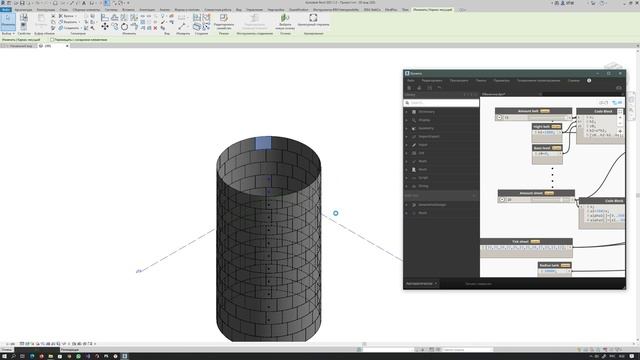
Task: Click Undo icon in Dynamo toolbar
Action: 440,88
